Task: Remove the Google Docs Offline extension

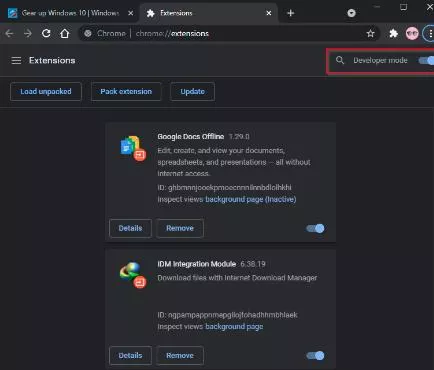Action: (180, 228)
